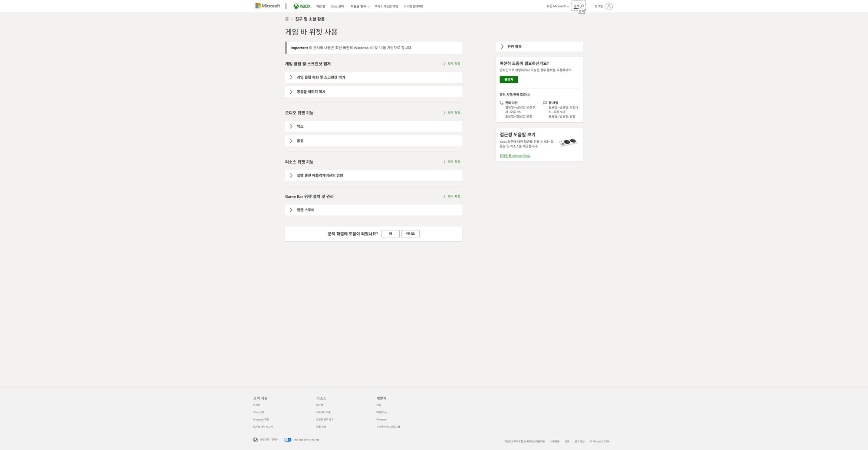868x450 pixels.
Task: Expand the 위젯 스토어 row
Action: 374,210
